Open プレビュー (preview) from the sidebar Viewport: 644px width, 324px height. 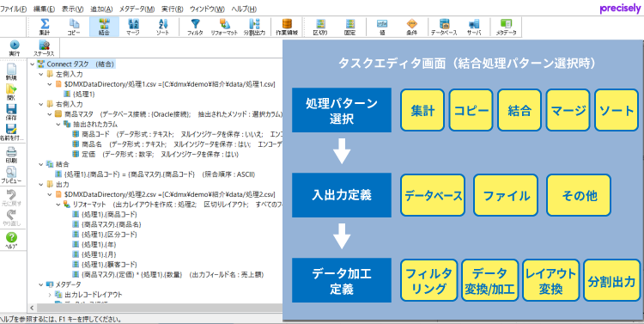(11, 175)
